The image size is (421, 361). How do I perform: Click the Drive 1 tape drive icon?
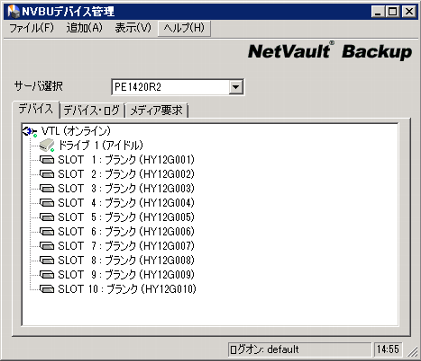(47, 145)
